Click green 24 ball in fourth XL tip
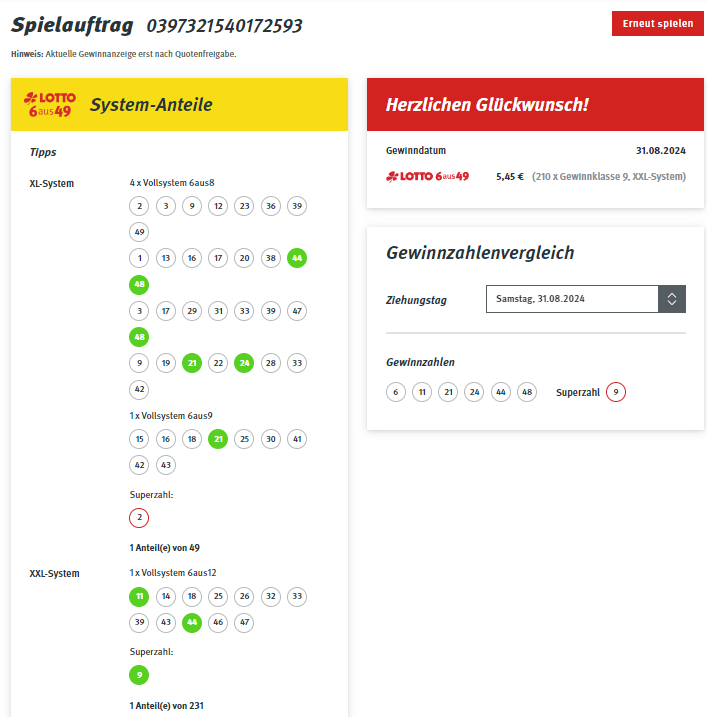The image size is (707, 717). 244,363
